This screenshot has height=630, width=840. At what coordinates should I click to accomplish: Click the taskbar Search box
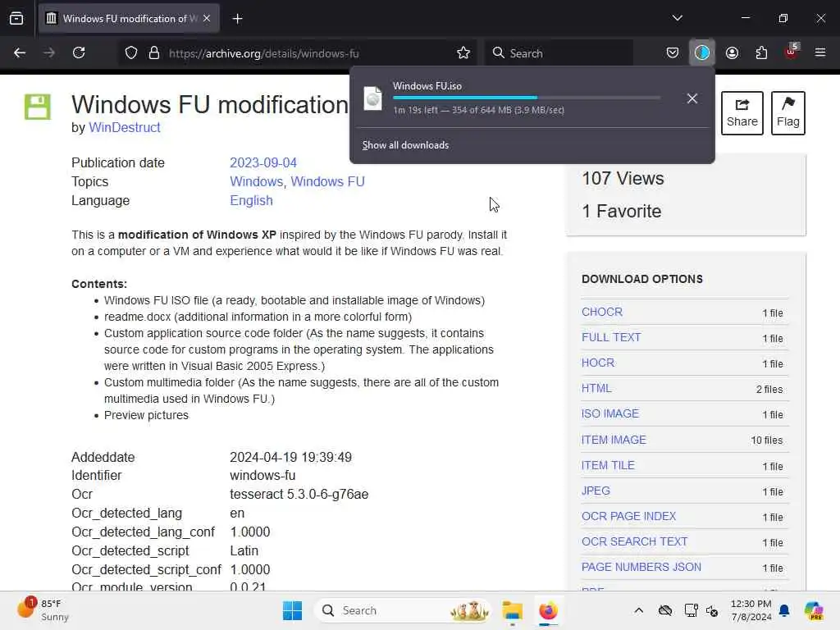(x=403, y=610)
